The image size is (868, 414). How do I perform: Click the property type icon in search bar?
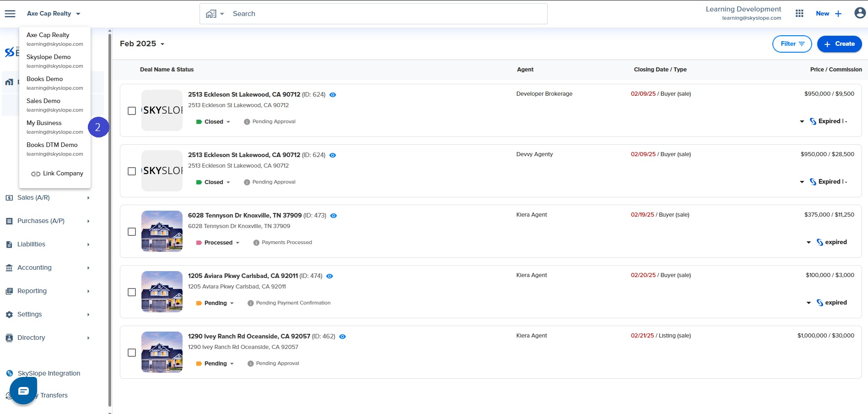tap(211, 14)
